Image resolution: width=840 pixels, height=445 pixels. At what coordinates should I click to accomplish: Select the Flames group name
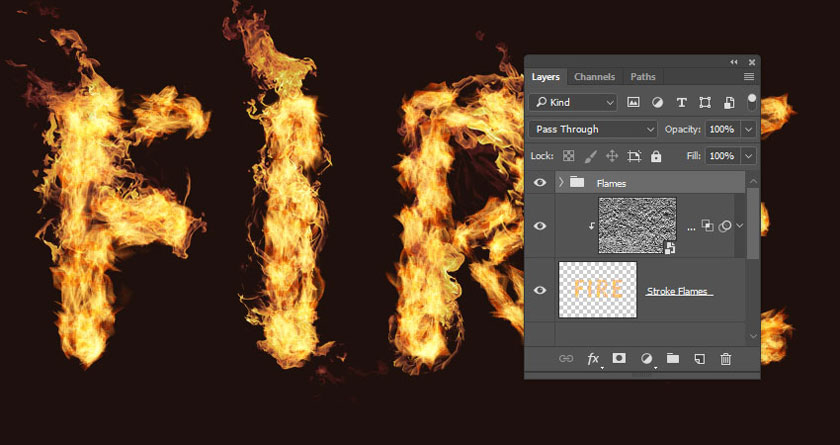pos(611,183)
